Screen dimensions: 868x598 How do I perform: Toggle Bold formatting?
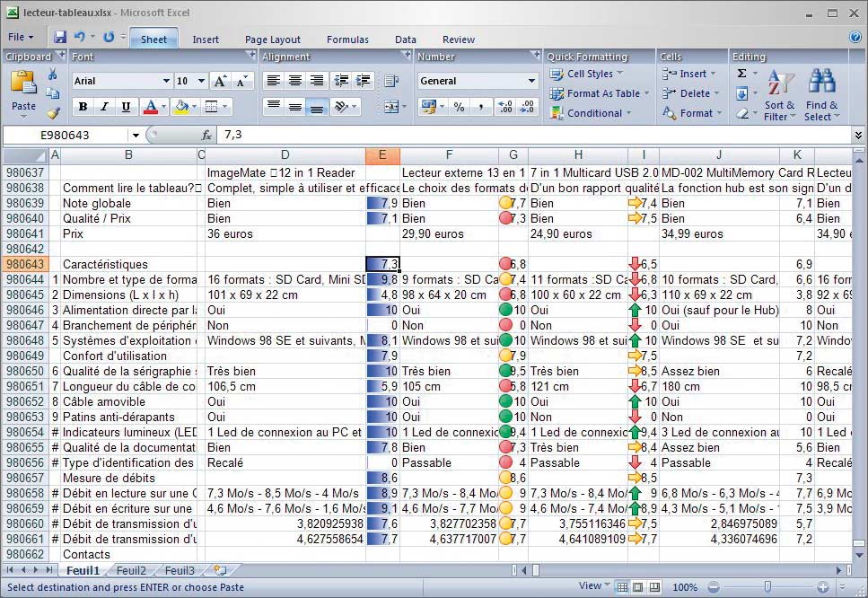(83, 107)
